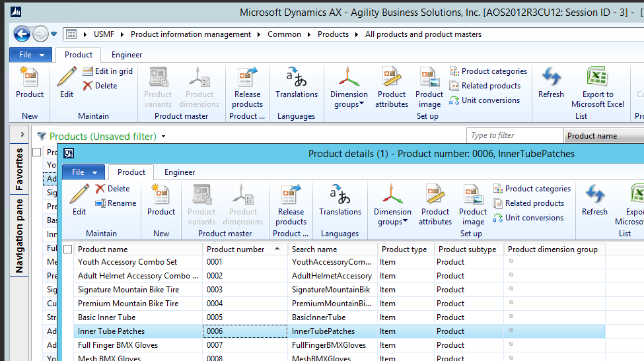Click the Back navigation arrow
Viewport: 644px width, 361px height.
pyautogui.click(x=22, y=34)
